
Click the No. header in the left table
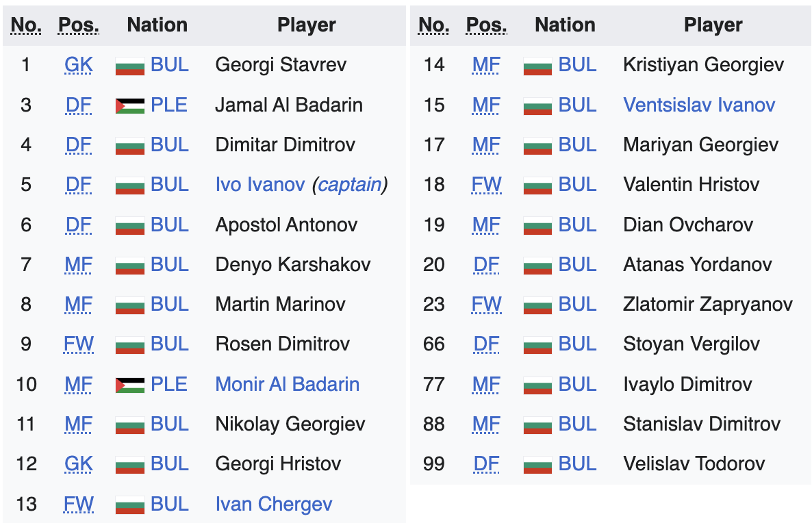(27, 25)
